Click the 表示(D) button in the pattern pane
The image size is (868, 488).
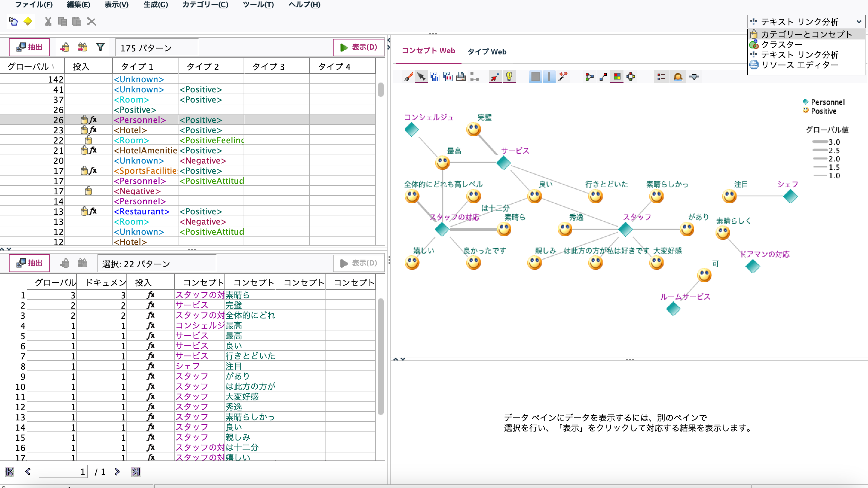(x=358, y=47)
